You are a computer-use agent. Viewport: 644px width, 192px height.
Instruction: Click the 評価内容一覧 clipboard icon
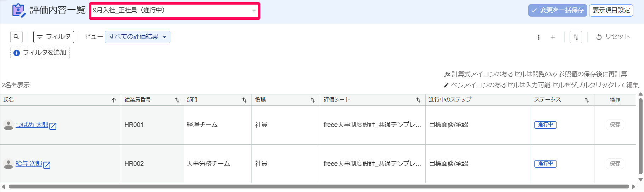[19, 11]
